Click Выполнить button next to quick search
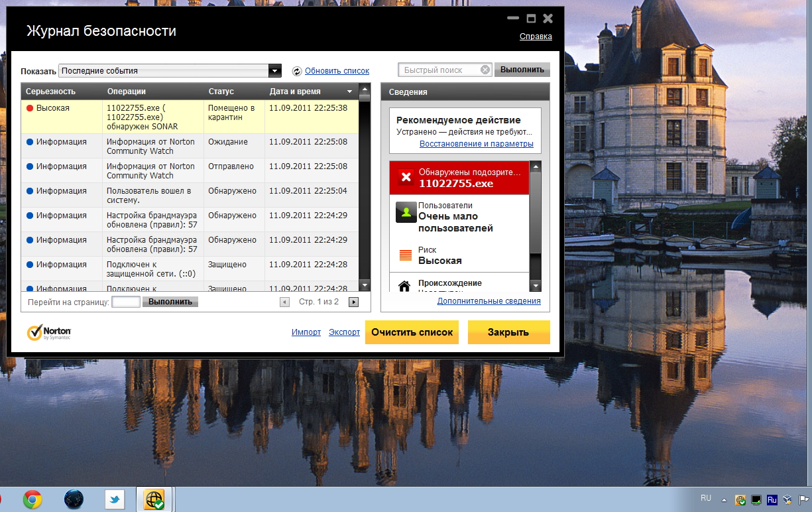 522,70
